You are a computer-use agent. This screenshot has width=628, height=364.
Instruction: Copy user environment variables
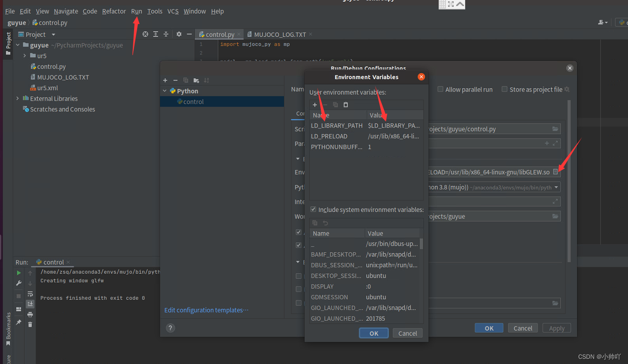pos(335,105)
